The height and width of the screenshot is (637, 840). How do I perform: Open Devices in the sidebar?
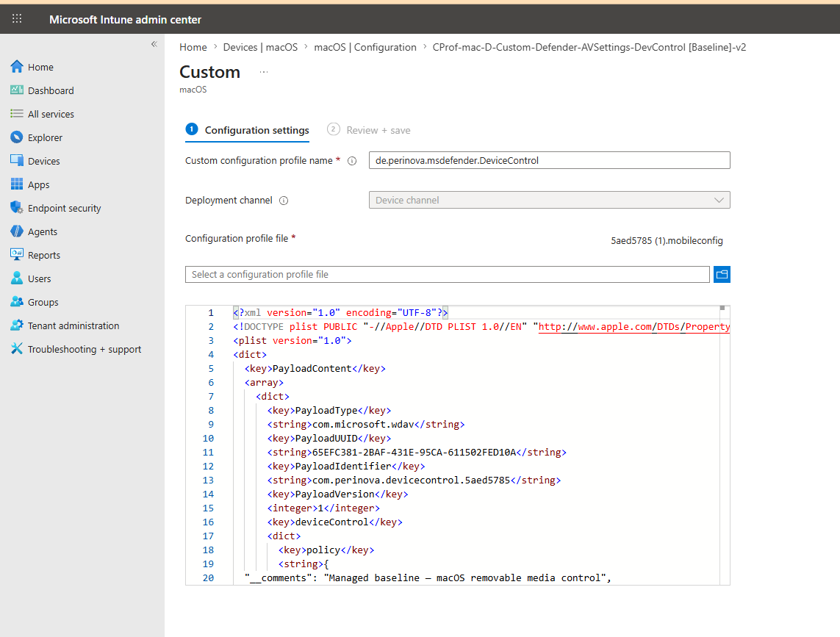click(44, 161)
